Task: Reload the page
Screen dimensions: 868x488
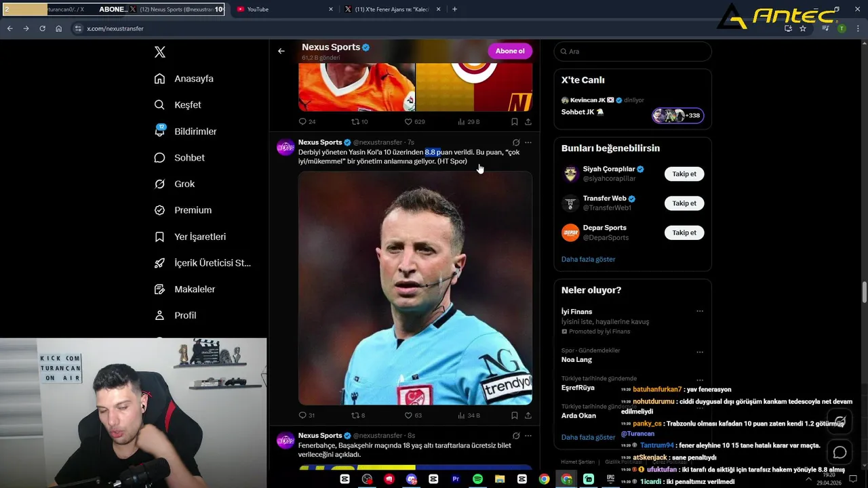Action: click(42, 28)
